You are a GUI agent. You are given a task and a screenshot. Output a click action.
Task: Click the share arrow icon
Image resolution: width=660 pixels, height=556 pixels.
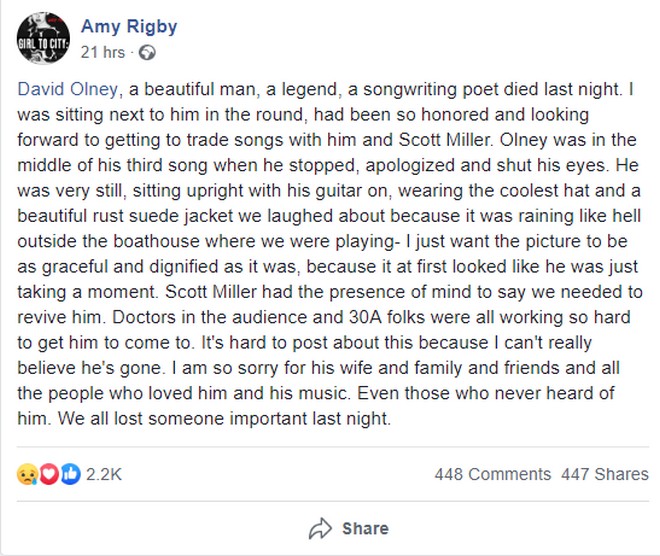[320, 528]
